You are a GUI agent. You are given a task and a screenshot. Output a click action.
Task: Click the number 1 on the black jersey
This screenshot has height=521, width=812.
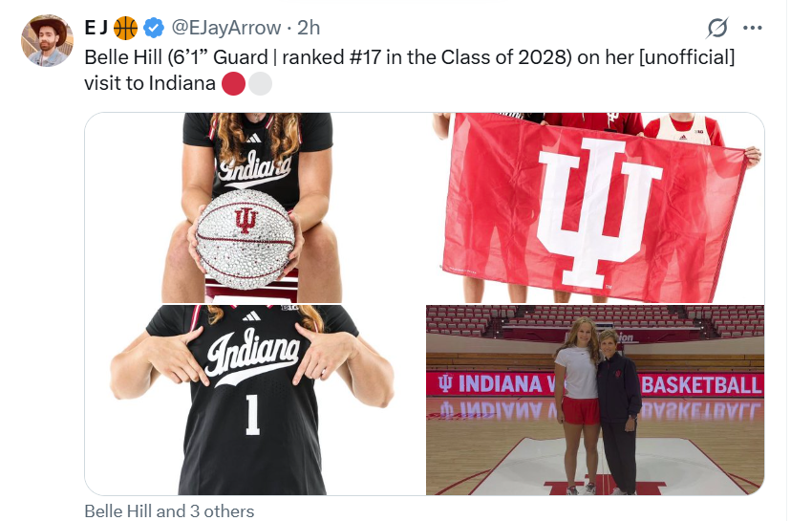pyautogui.click(x=251, y=414)
